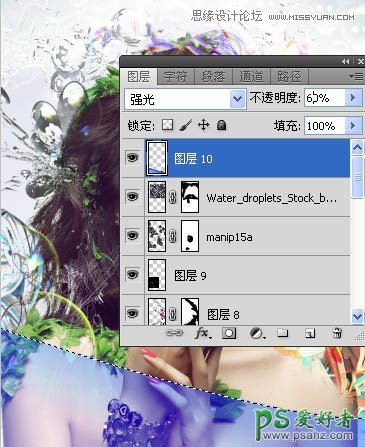Switch to the 路径 tab
365x447 pixels.
tap(289, 77)
